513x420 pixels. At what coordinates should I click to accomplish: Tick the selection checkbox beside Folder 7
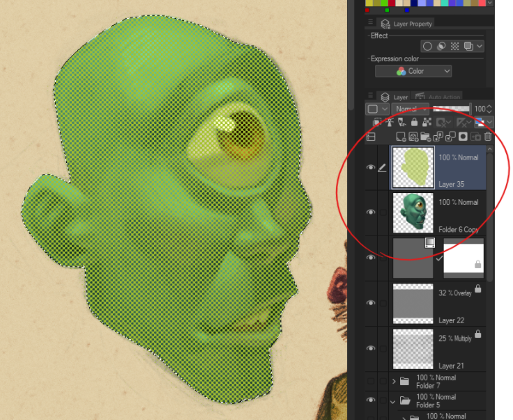pyautogui.click(x=383, y=381)
